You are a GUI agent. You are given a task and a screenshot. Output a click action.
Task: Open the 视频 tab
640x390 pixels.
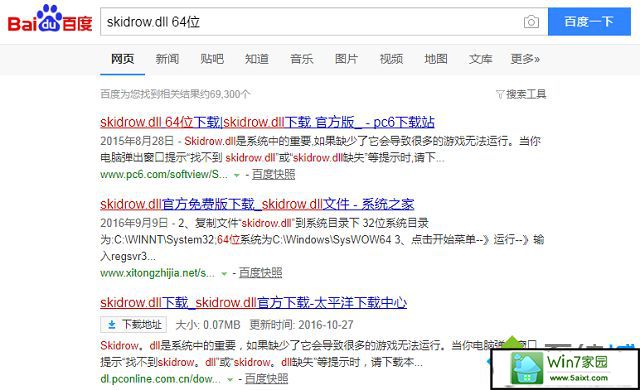click(x=391, y=59)
